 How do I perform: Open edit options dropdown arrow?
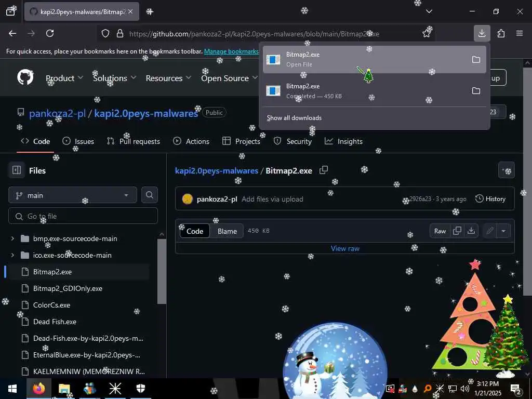pos(503,231)
